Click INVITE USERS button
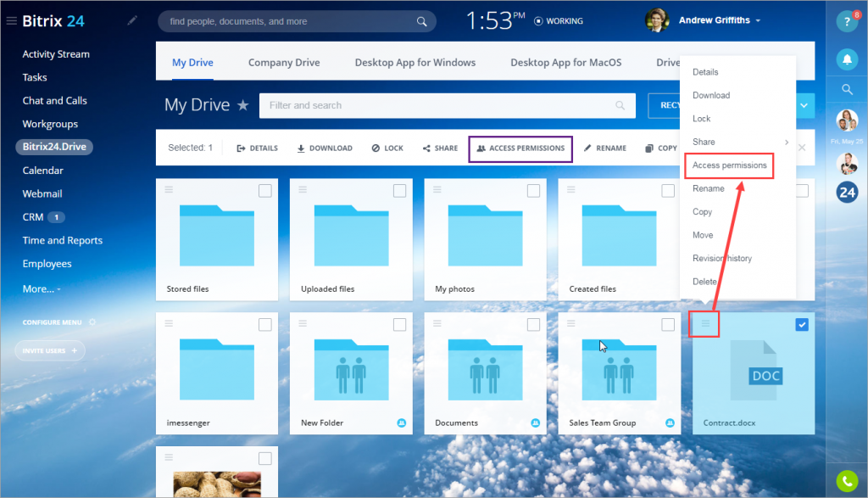The width and height of the screenshot is (868, 498). tap(50, 350)
